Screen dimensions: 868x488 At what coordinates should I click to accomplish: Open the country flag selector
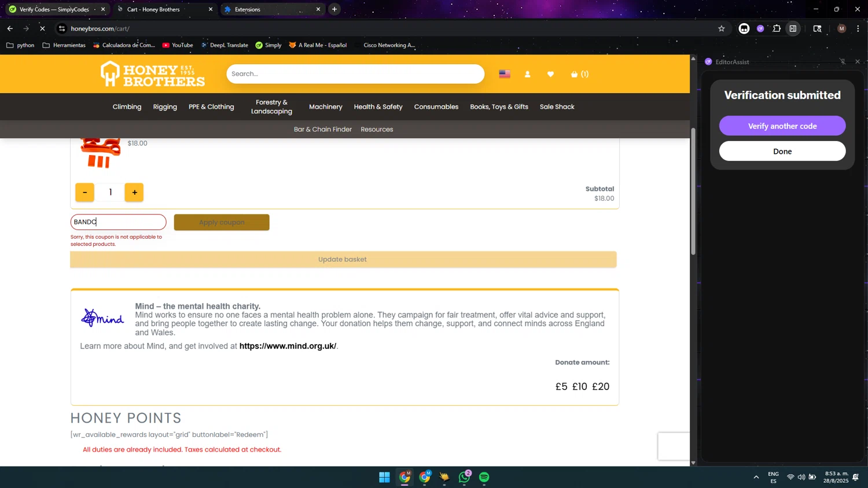(x=505, y=74)
